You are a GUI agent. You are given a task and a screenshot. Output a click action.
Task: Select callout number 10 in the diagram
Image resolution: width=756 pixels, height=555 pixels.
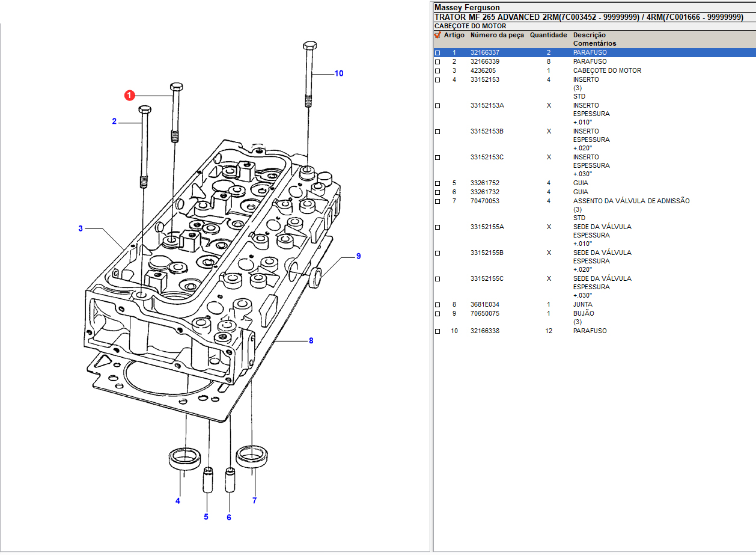(x=339, y=73)
